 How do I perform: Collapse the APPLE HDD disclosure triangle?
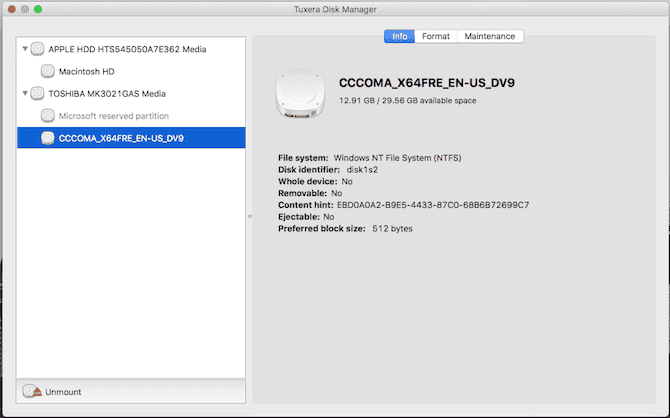coord(24,48)
